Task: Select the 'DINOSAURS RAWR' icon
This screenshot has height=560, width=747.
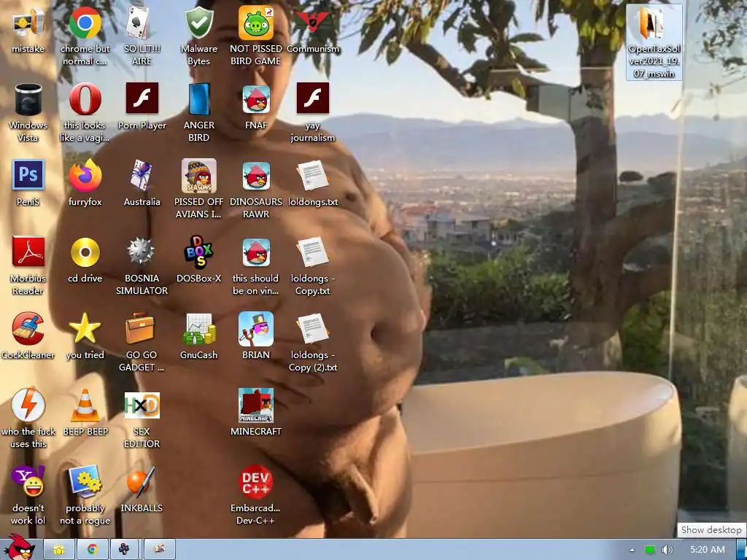Action: pos(256,189)
